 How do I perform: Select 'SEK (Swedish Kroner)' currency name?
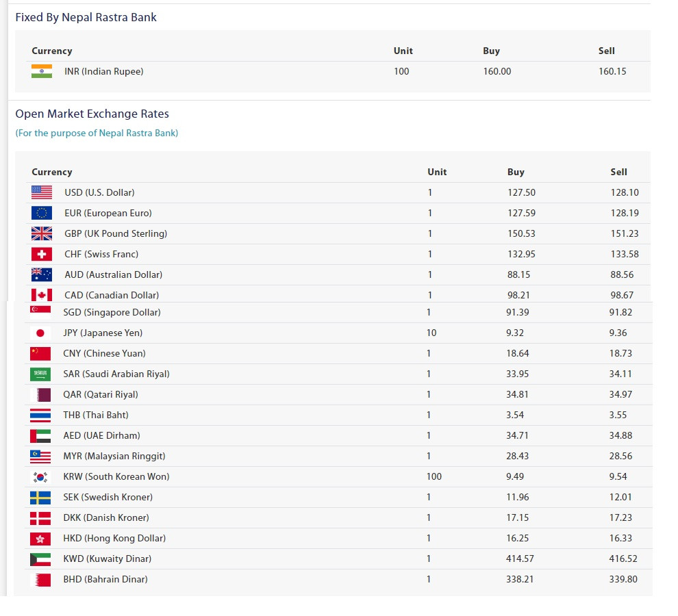tap(108, 497)
